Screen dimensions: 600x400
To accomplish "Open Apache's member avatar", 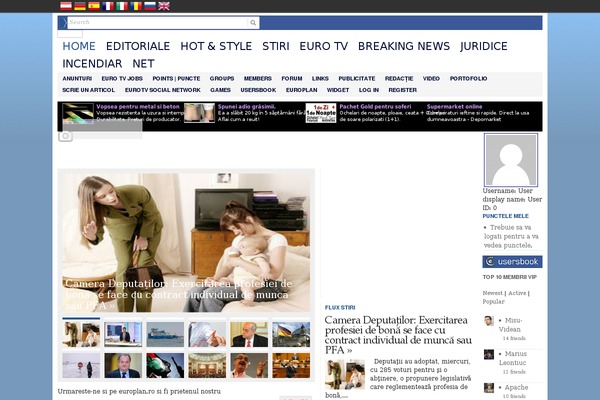I will click(489, 388).
